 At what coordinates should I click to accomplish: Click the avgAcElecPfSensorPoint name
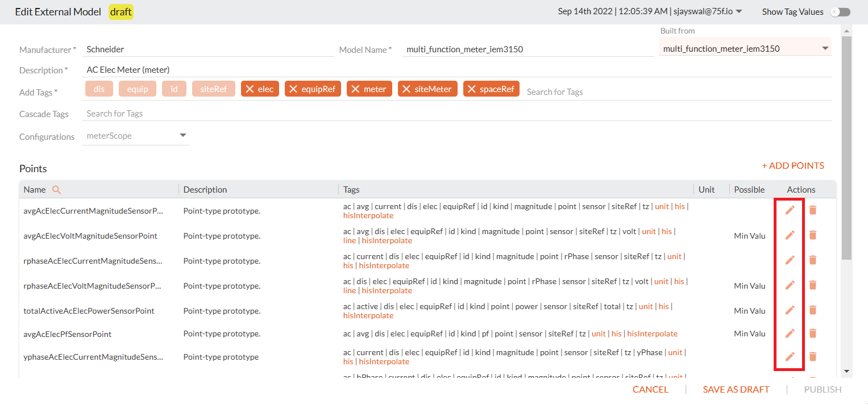pyautogui.click(x=68, y=334)
